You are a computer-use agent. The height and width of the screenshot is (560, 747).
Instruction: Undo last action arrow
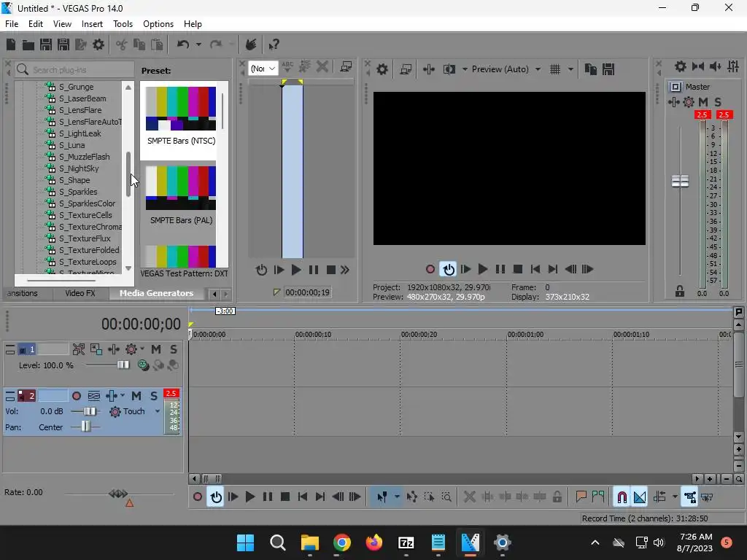183,44
